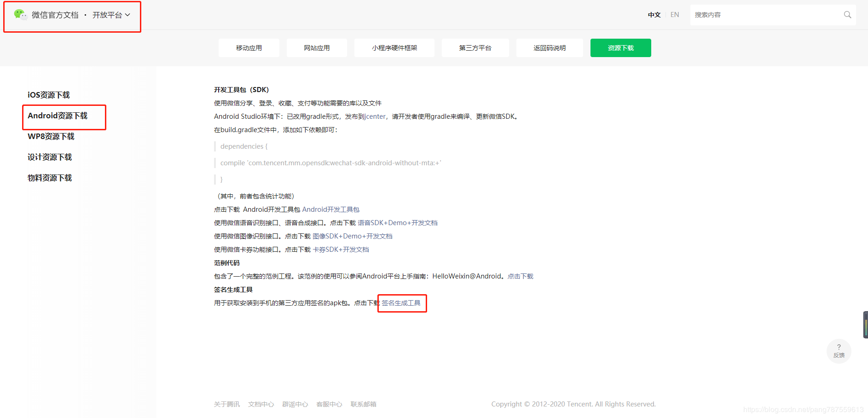Click the WeChat logo icon
The width and height of the screenshot is (868, 418).
(20, 14)
